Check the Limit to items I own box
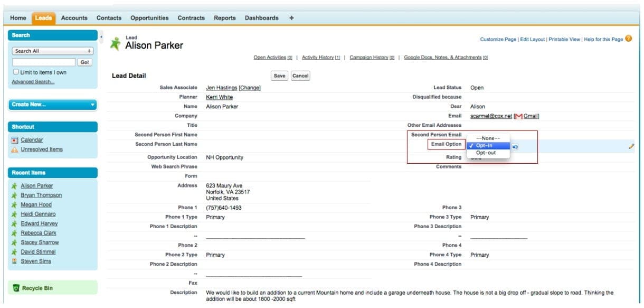The height and width of the screenshot is (308, 644). click(x=16, y=72)
